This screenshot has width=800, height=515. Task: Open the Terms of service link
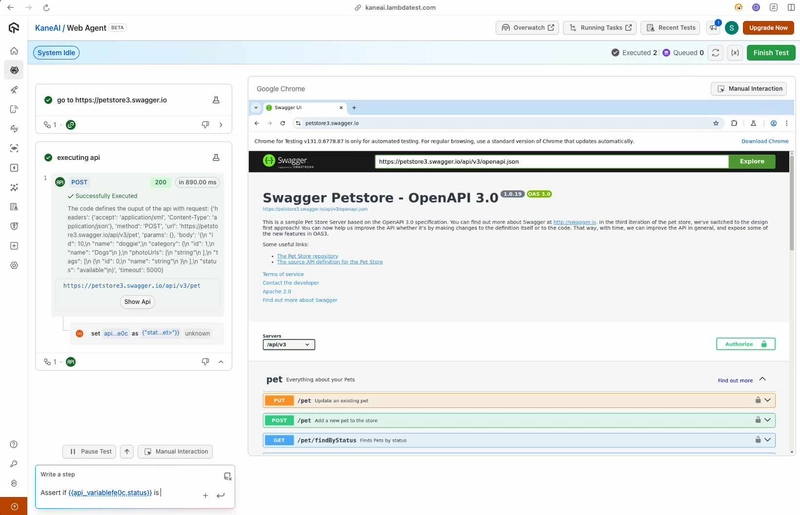click(283, 274)
